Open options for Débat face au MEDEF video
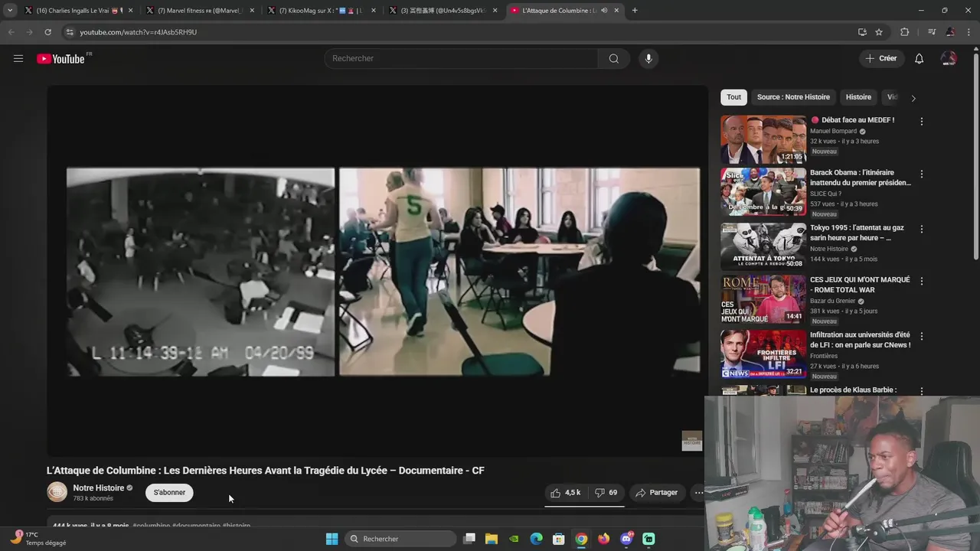Screen dimensions: 980x551 tap(922, 122)
